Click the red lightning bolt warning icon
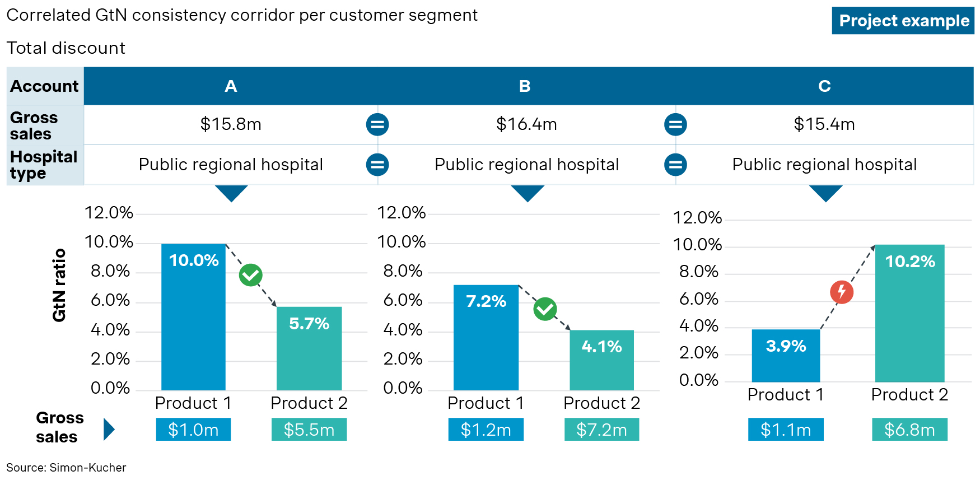The width and height of the screenshot is (980, 485). pyautogui.click(x=842, y=292)
